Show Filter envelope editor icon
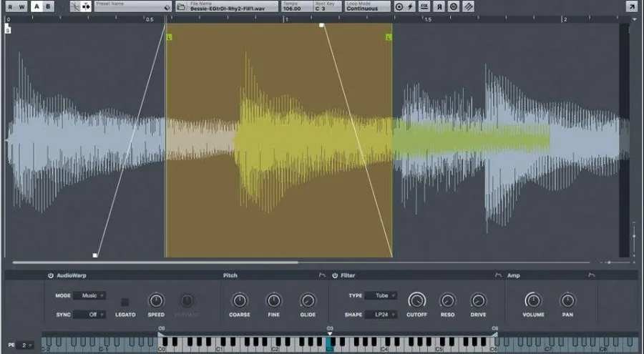The height and width of the screenshot is (354, 644). click(499, 275)
